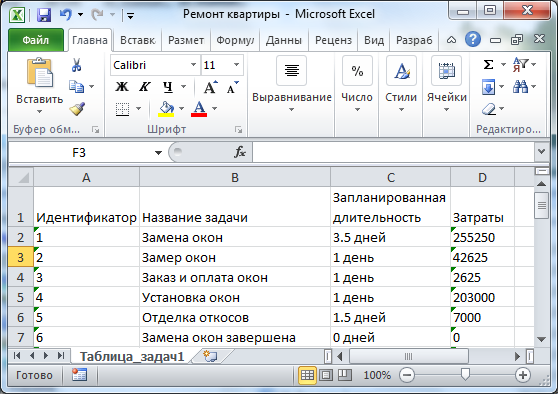The width and height of the screenshot is (558, 394).
Task: Open the Файл tab
Action: [36, 40]
